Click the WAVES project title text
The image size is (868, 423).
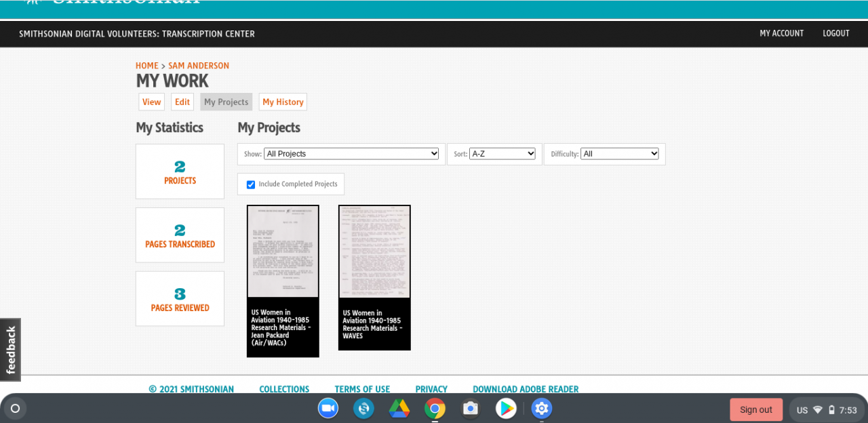(x=372, y=324)
